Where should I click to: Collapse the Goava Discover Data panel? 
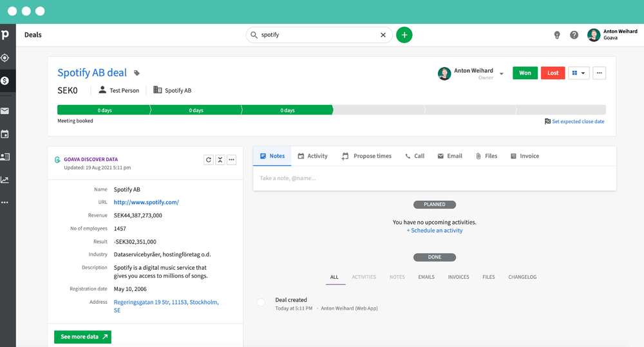pos(220,160)
